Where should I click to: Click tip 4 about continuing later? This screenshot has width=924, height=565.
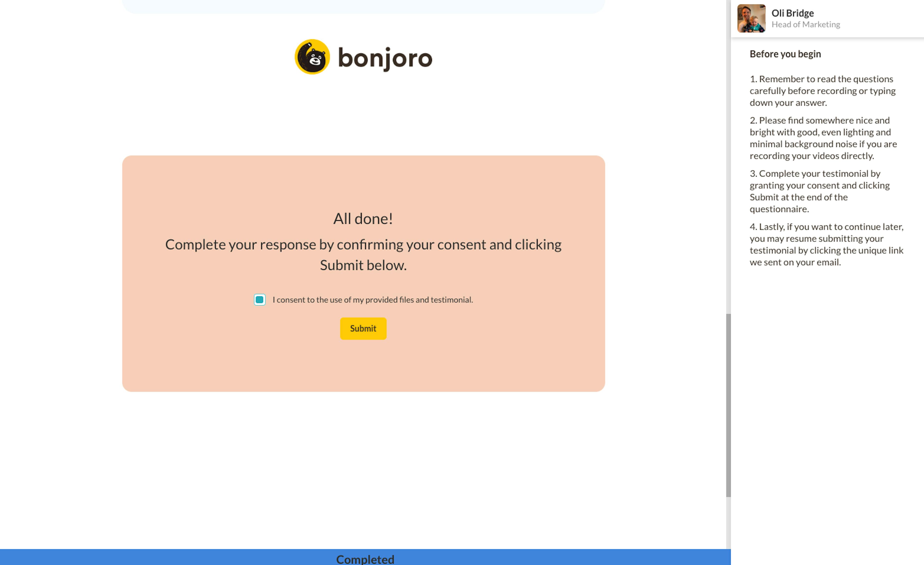827,244
